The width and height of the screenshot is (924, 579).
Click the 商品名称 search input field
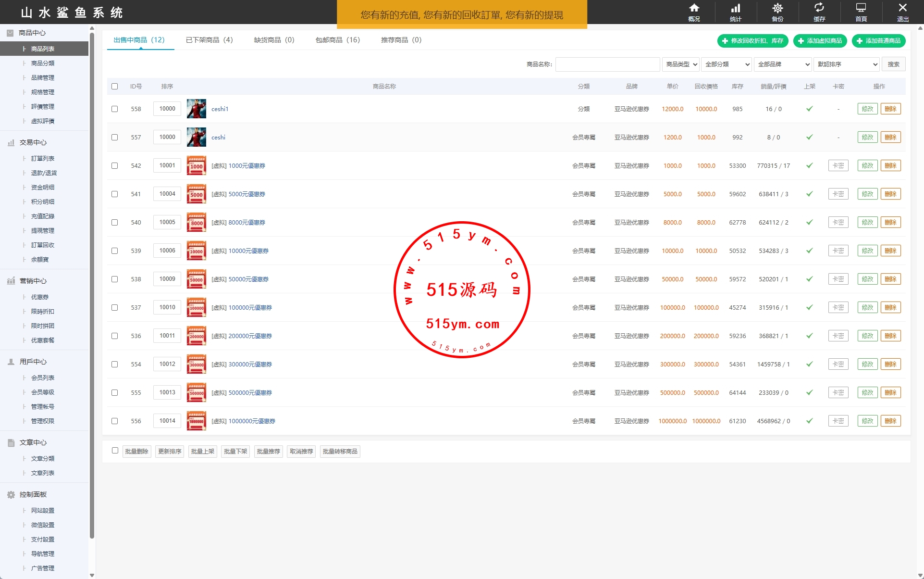point(607,64)
